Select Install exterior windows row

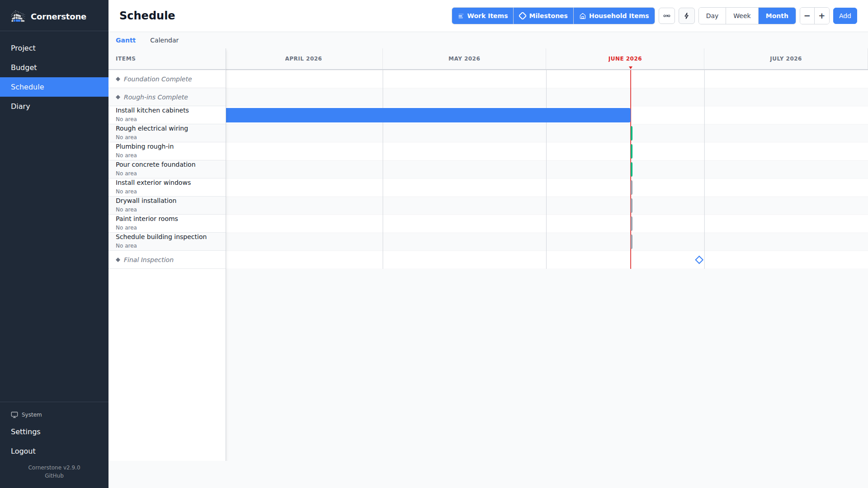(167, 188)
